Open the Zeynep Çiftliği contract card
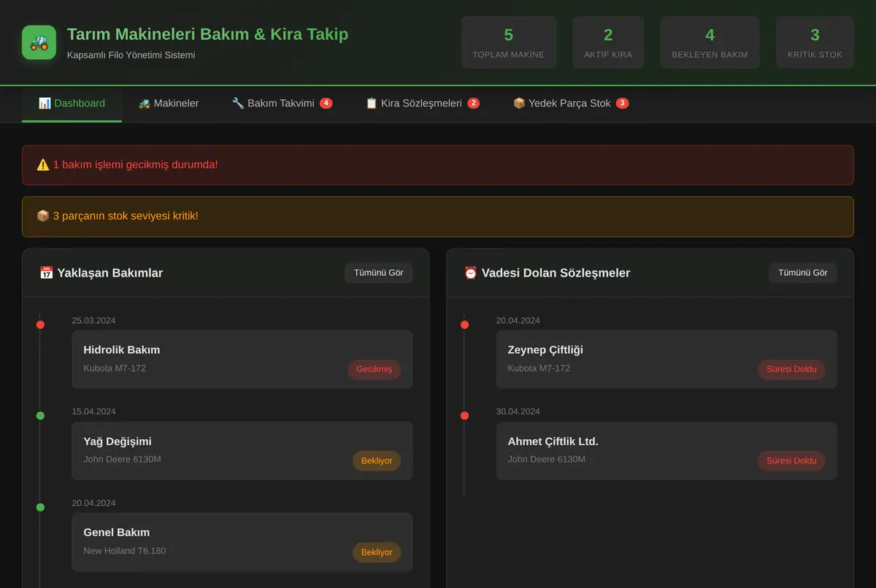876x588 pixels. (666, 359)
